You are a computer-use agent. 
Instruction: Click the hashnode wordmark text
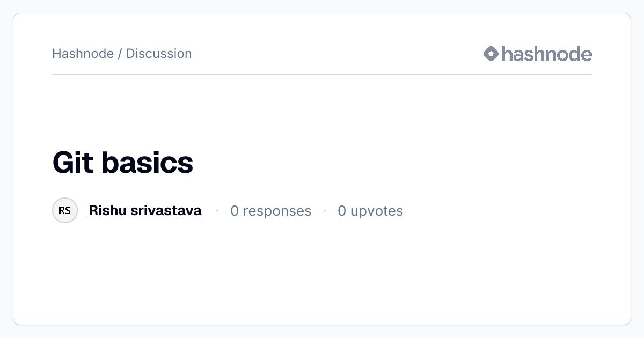tap(547, 54)
